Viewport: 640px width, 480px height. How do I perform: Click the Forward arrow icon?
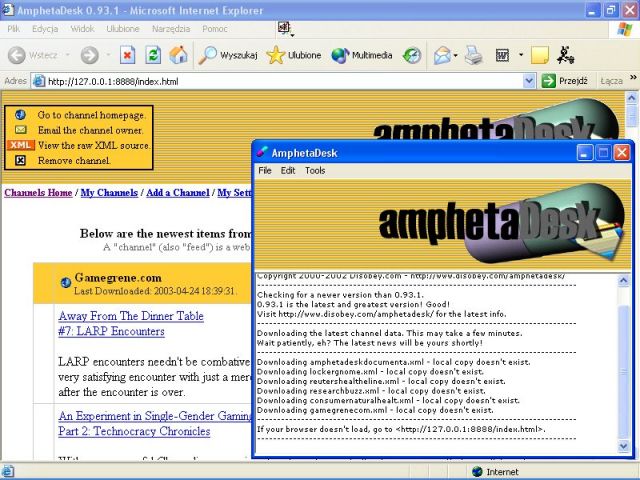[x=89, y=55]
